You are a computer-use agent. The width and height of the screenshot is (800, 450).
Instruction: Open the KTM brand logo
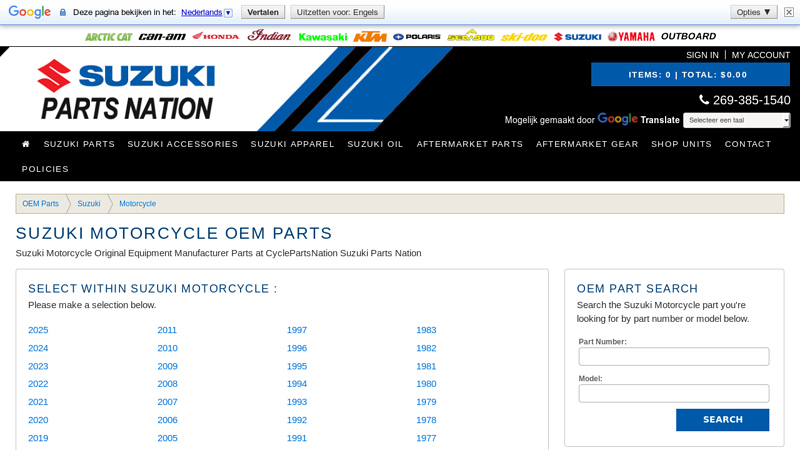(x=370, y=37)
